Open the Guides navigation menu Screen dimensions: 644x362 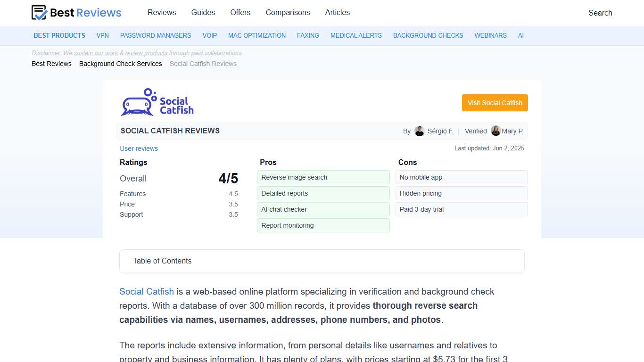point(203,13)
